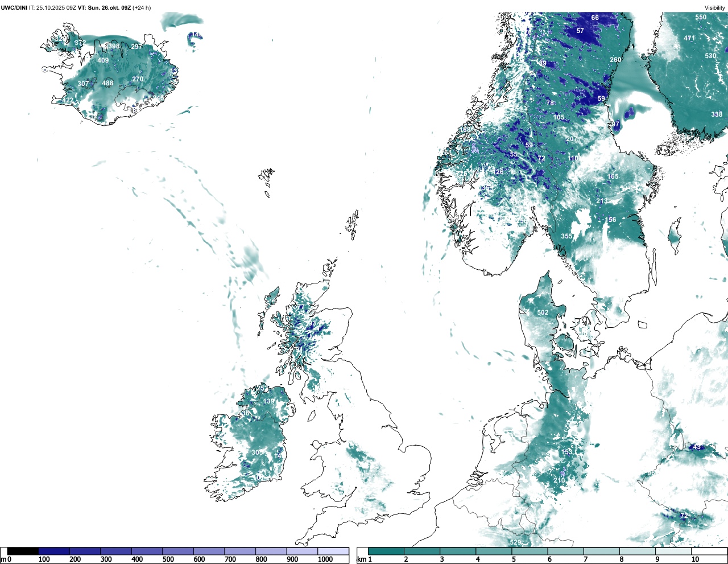The image size is (728, 564).
Task: Click the '270' value over eastern Iceland
Action: 138,79
